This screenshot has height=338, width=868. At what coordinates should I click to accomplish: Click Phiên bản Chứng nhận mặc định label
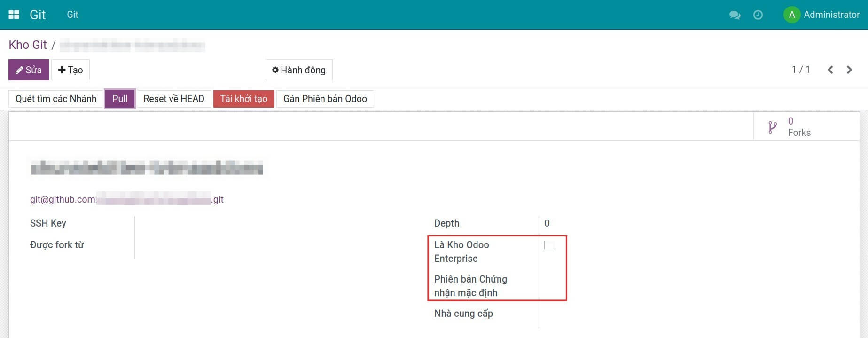point(470,286)
